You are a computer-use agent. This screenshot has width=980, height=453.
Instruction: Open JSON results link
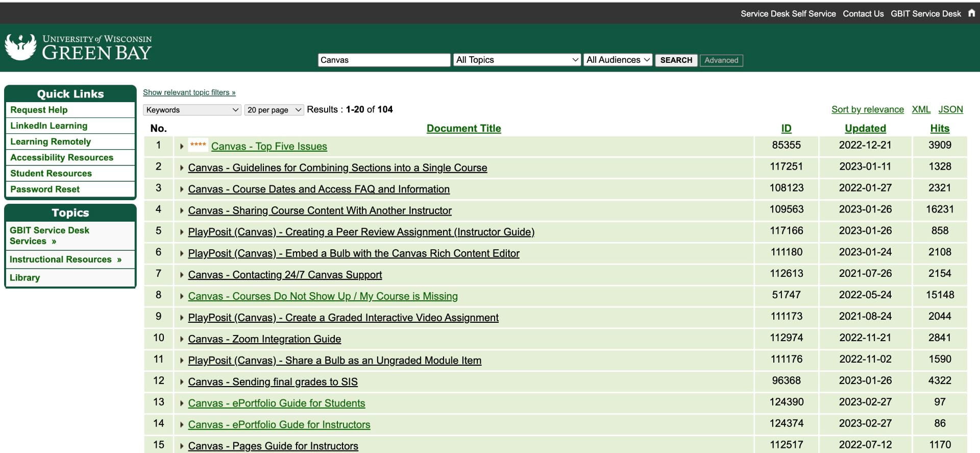[x=950, y=109]
